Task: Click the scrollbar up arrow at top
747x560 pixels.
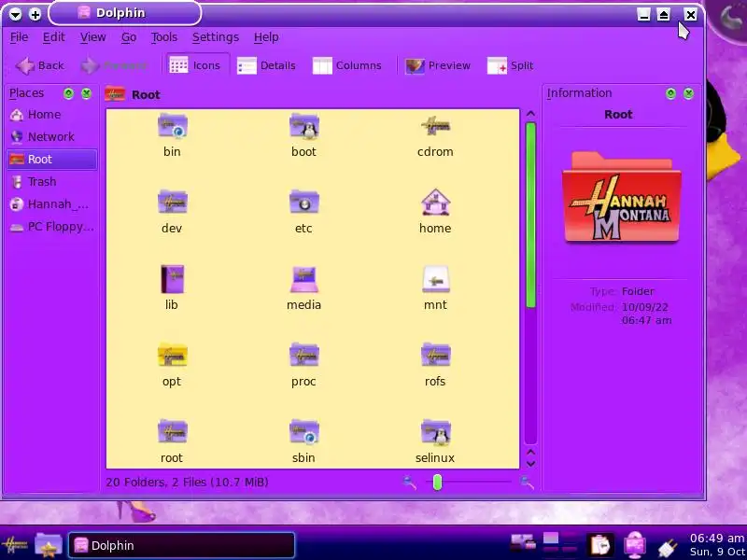Action: [x=530, y=114]
